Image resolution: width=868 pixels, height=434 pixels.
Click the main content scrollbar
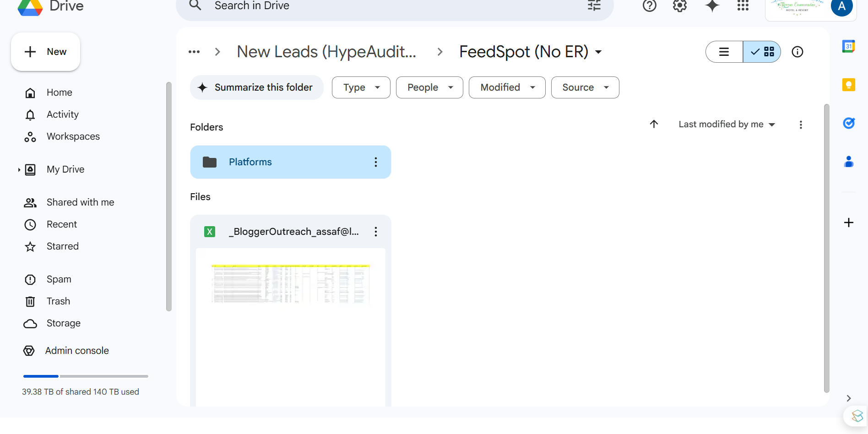coord(826,248)
